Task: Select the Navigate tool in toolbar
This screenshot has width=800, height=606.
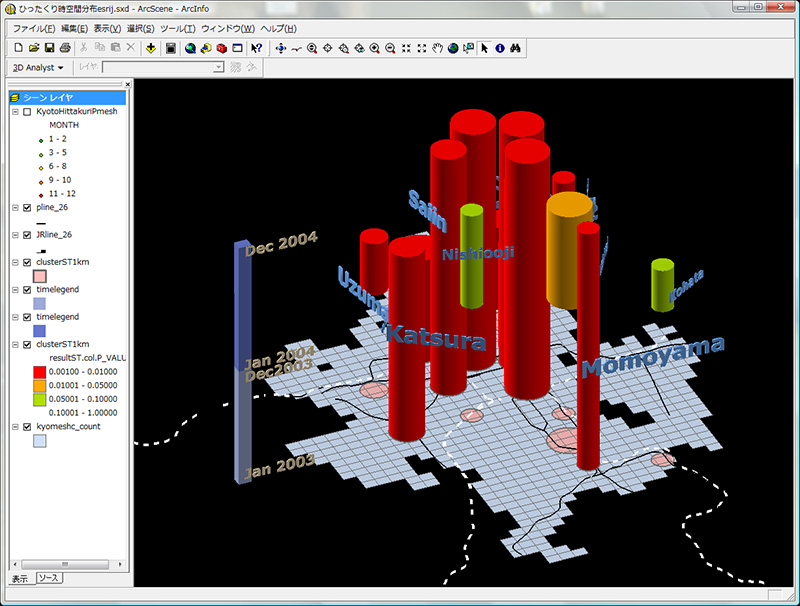Action: pos(280,47)
